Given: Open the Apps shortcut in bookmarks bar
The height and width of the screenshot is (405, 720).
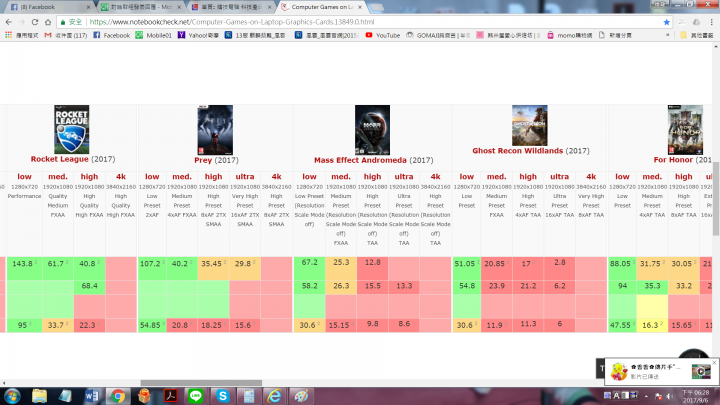Looking at the screenshot, I should (x=23, y=35).
